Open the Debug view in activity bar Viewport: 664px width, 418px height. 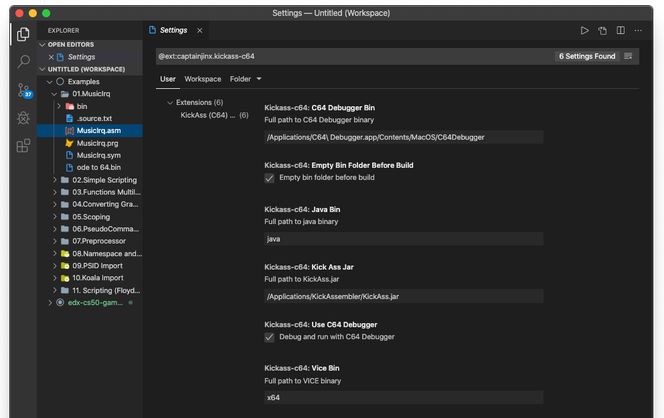coord(23,118)
